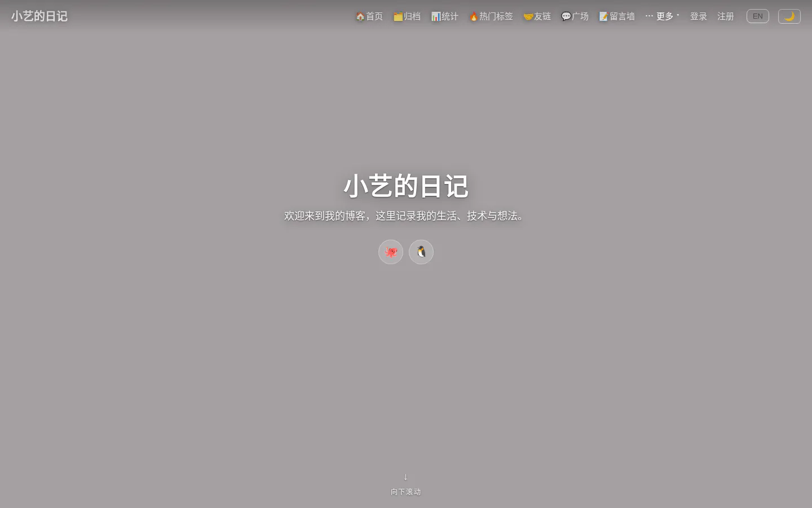
Task: Click the octopus social icon
Action: pos(391,252)
